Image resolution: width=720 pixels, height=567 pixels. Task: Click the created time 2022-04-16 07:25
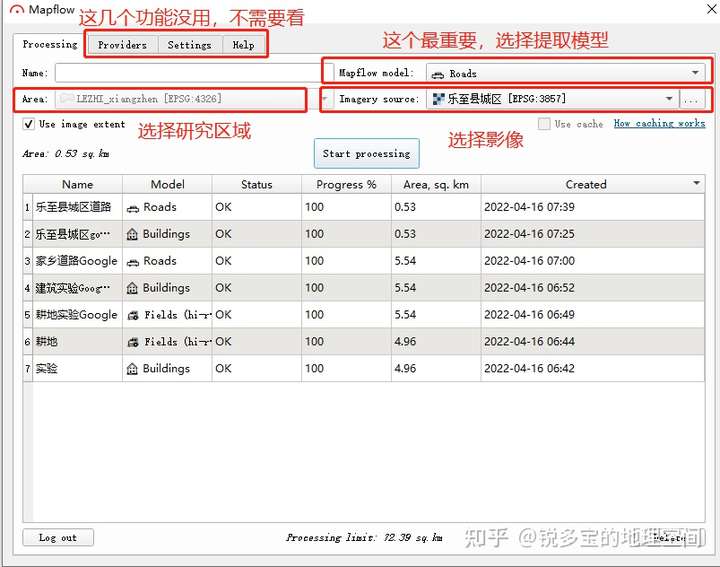click(529, 234)
